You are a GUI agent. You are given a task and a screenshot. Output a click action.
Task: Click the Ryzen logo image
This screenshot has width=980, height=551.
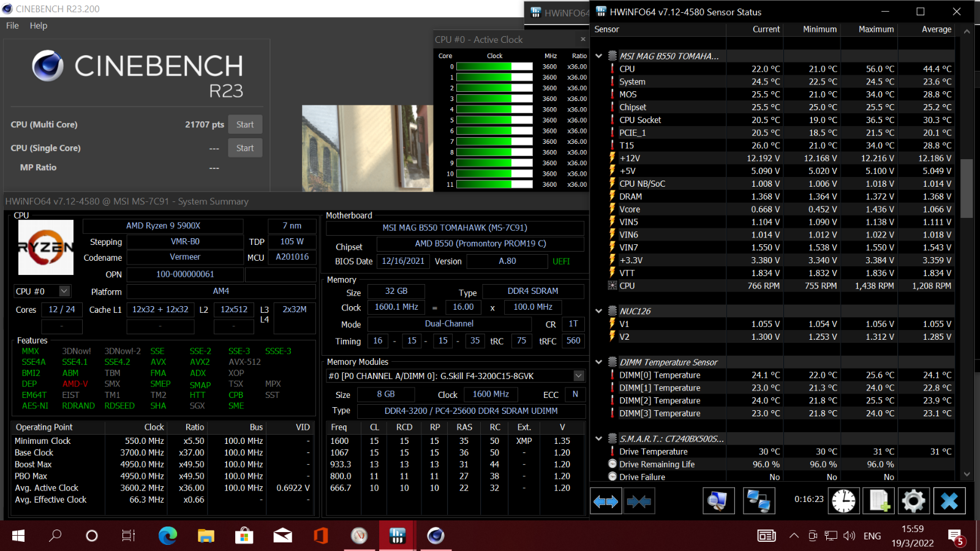pos(46,247)
